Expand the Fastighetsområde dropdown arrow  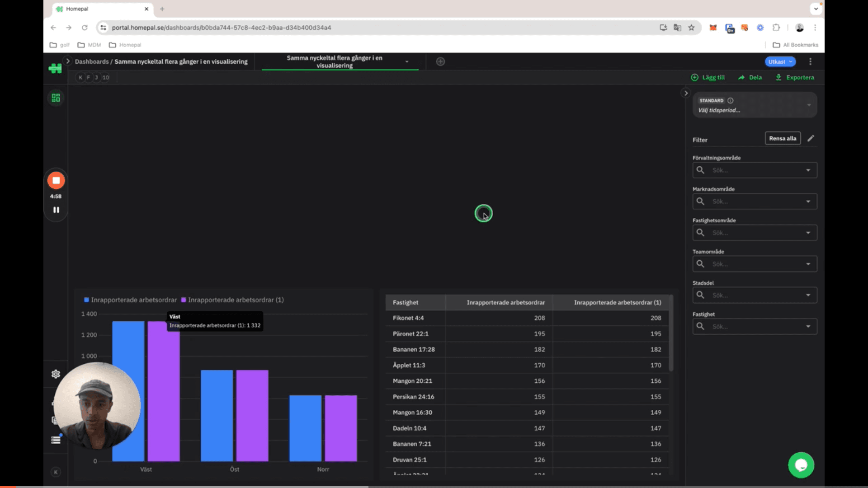pyautogui.click(x=808, y=233)
